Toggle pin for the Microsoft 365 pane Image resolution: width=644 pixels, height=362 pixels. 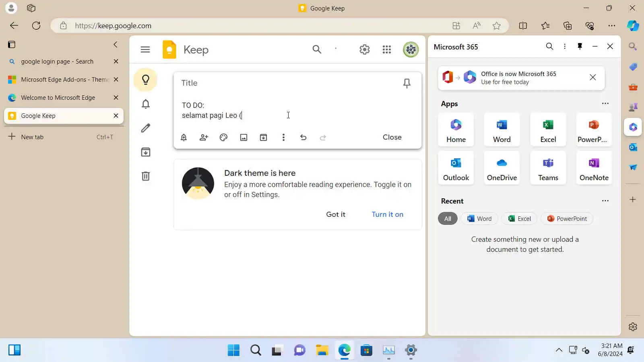tap(580, 46)
